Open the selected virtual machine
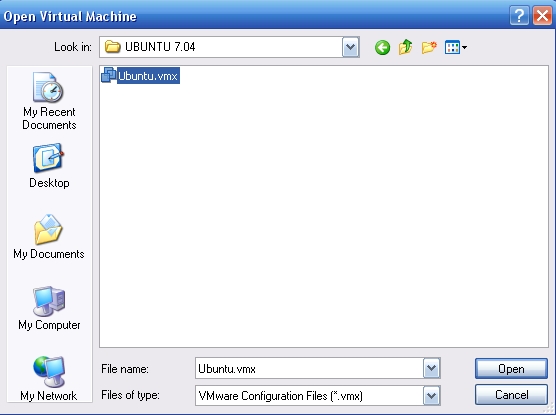Image resolution: width=556 pixels, height=415 pixels. click(x=511, y=369)
